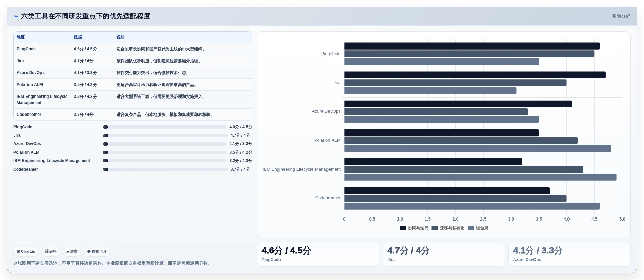This screenshot has height=280, width=644.
Task: Click the Codebeamer progress bar
Action: 165,169
